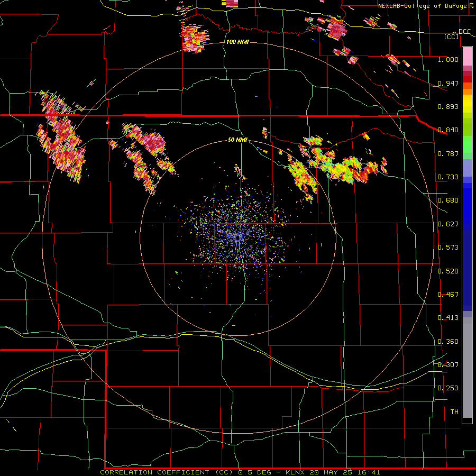Pick the yellow band in the color legend
The image size is (476, 476).
tap(467, 104)
